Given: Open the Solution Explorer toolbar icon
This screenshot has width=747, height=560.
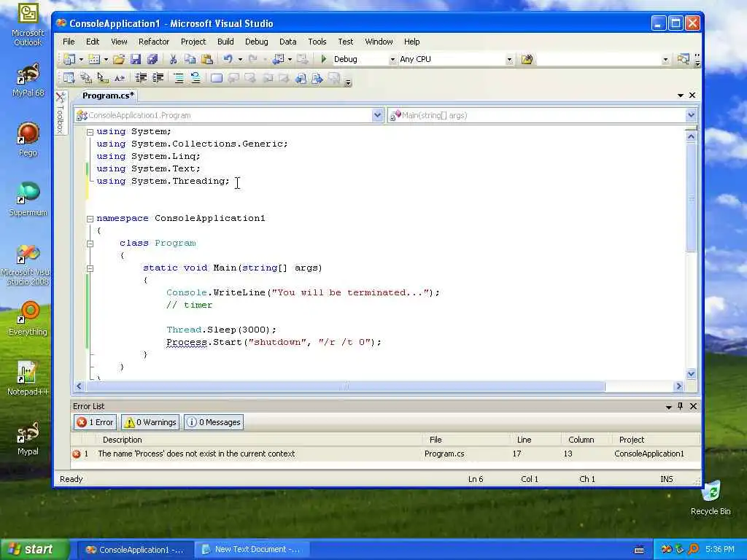Looking at the screenshot, I should (x=683, y=59).
